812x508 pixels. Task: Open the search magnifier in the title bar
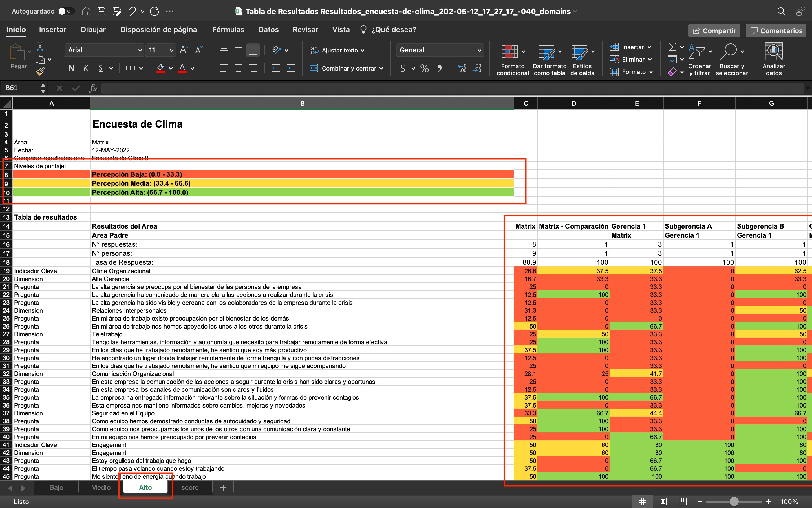tap(781, 11)
